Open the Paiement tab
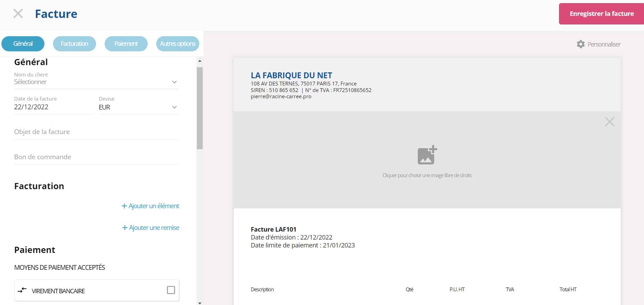The height and width of the screenshot is (305, 644). point(126,44)
